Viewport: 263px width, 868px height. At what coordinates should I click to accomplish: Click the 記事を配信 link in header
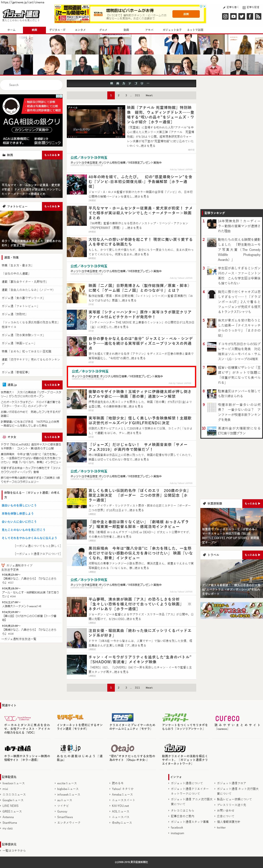251,7
